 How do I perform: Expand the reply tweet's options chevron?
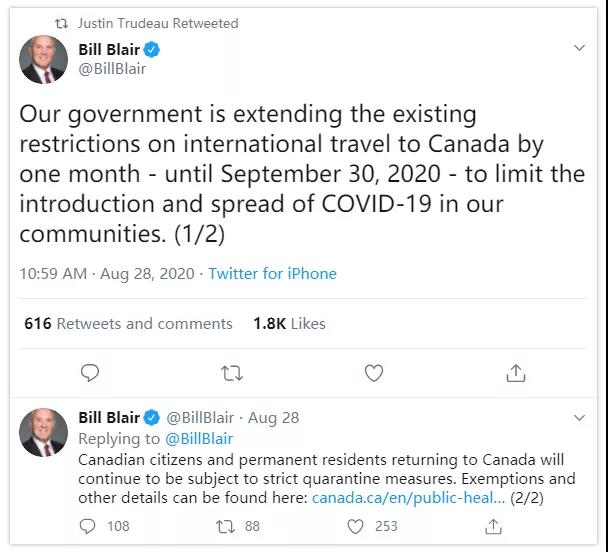point(579,418)
